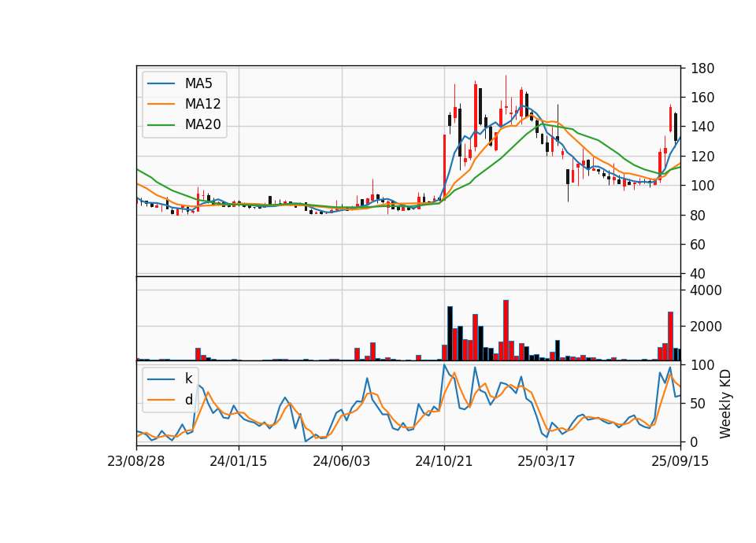The image size is (756, 543).
Task: Click the 80 price axis label
Action: pos(699,216)
